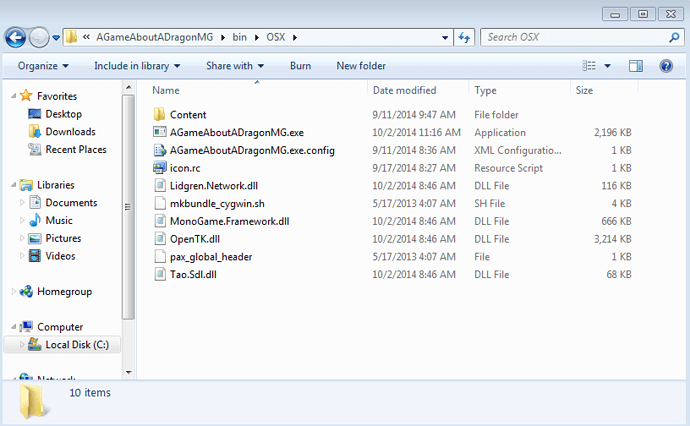Collapse the Computer tree node
The height and width of the screenshot is (426, 690).
click(14, 327)
